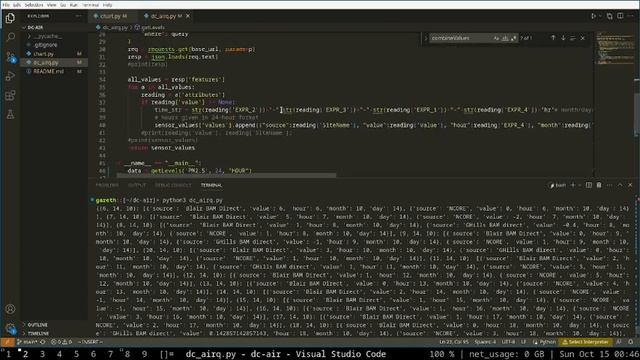The height and width of the screenshot is (360, 640).
Task: Open Source Control view in activity bar
Action: (10, 57)
